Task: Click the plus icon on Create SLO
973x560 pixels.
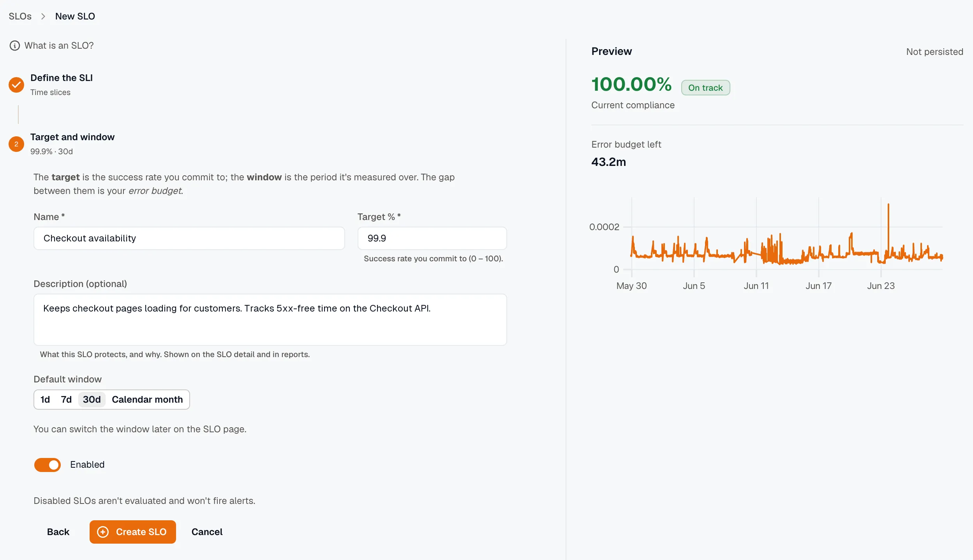Action: tap(103, 532)
